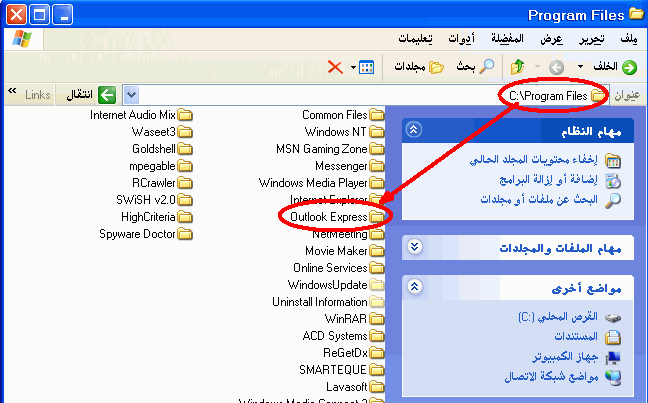Click the Windows flag logo
This screenshot has height=403, width=648.
[x=22, y=38]
